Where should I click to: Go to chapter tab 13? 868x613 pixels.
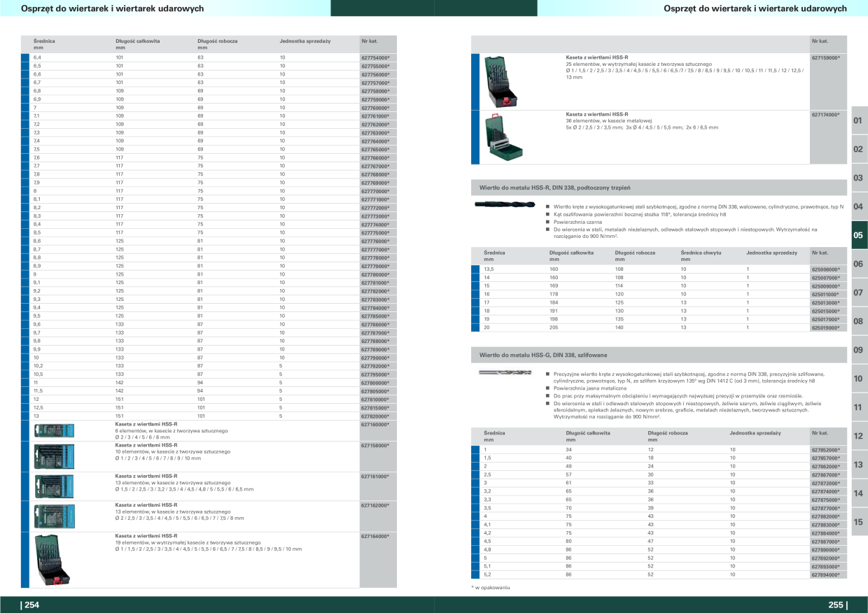tap(859, 465)
